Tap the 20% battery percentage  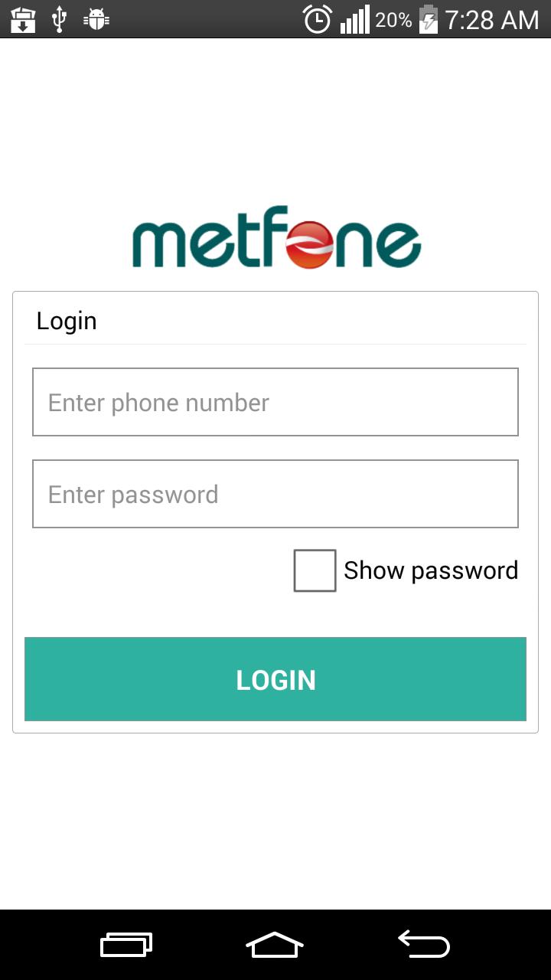point(393,20)
